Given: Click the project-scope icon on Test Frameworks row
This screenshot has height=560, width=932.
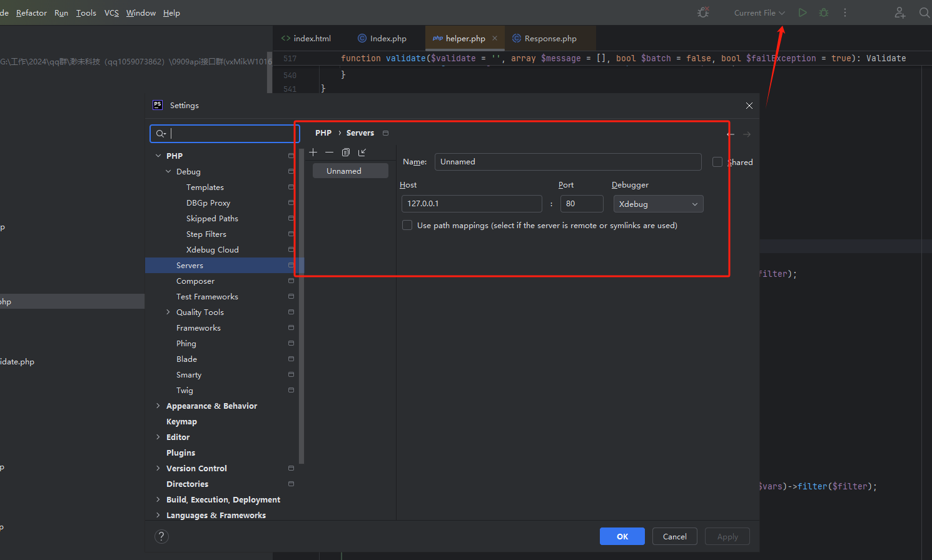Looking at the screenshot, I should tap(291, 296).
